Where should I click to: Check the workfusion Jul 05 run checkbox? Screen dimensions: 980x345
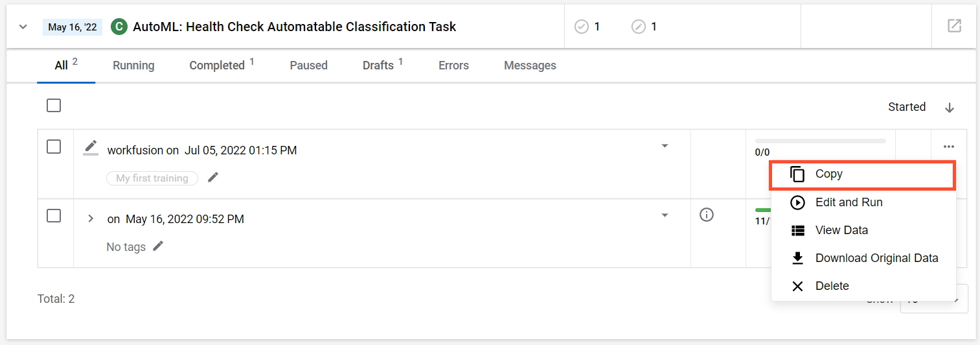point(54,147)
